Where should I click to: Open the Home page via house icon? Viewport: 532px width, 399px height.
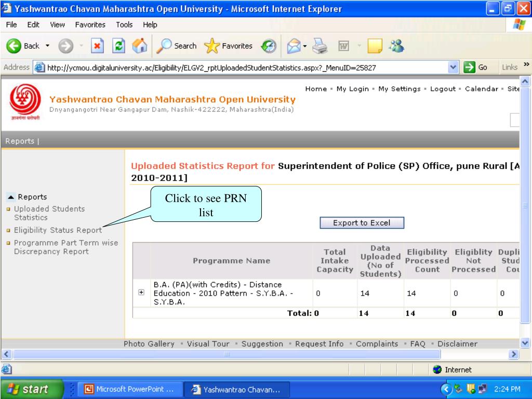tap(140, 46)
